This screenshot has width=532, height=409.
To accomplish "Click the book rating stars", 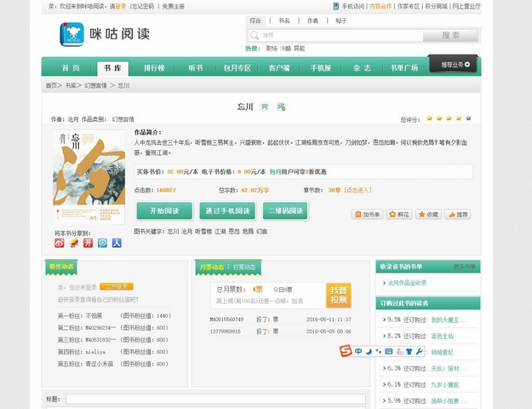I will [x=449, y=118].
